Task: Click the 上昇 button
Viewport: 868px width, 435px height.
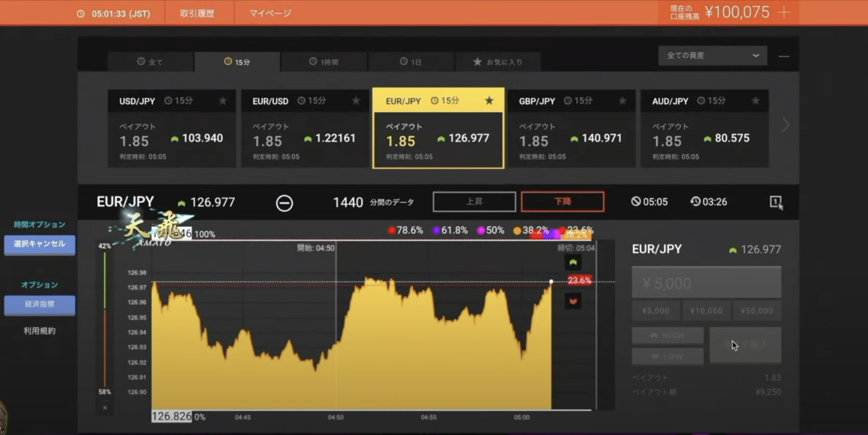Action: [x=475, y=202]
